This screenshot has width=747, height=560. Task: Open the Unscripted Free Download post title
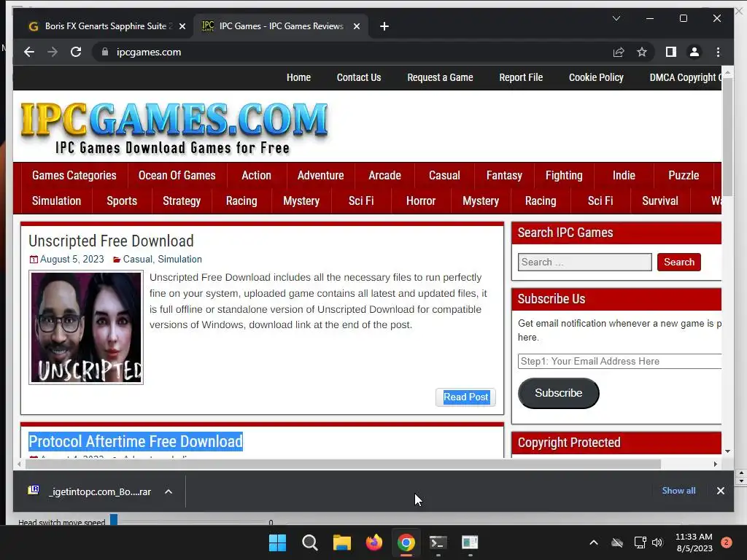[111, 241]
